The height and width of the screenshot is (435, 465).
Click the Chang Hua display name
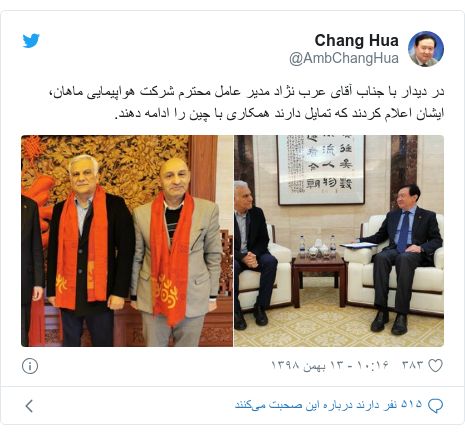coord(356,41)
